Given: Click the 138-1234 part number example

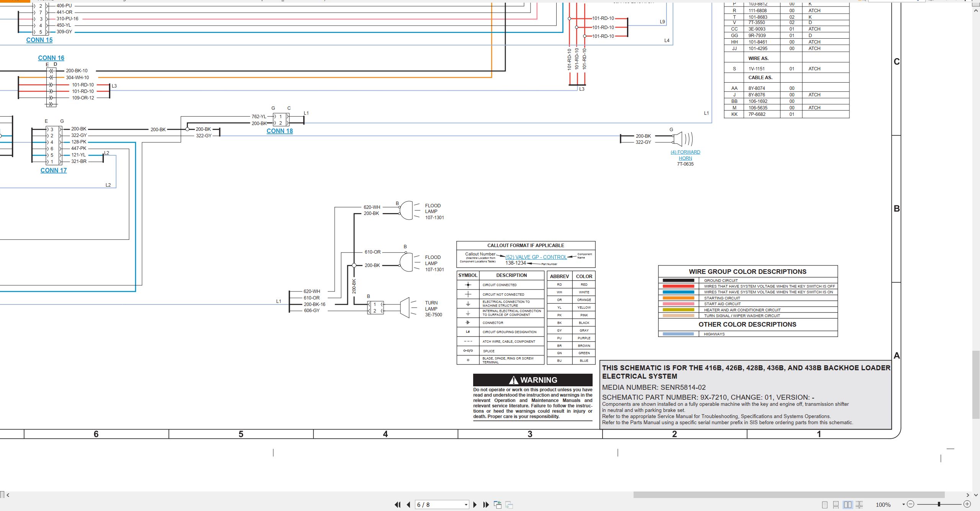Looking at the screenshot, I should [516, 263].
